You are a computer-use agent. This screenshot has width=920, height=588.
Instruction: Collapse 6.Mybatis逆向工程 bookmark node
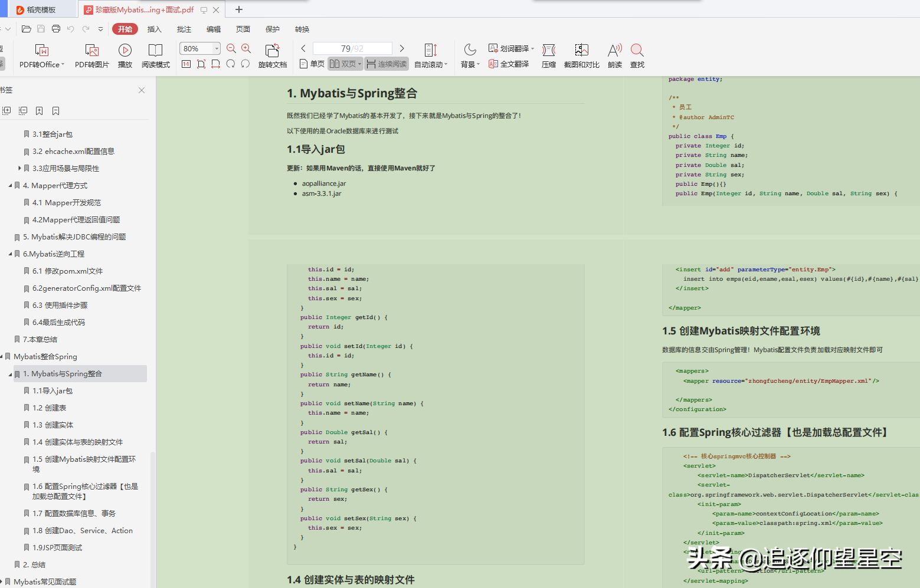coord(10,254)
